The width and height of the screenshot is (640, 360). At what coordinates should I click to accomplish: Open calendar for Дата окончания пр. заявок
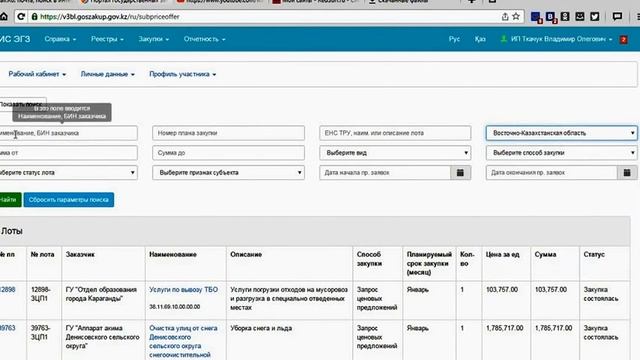pyautogui.click(x=627, y=173)
